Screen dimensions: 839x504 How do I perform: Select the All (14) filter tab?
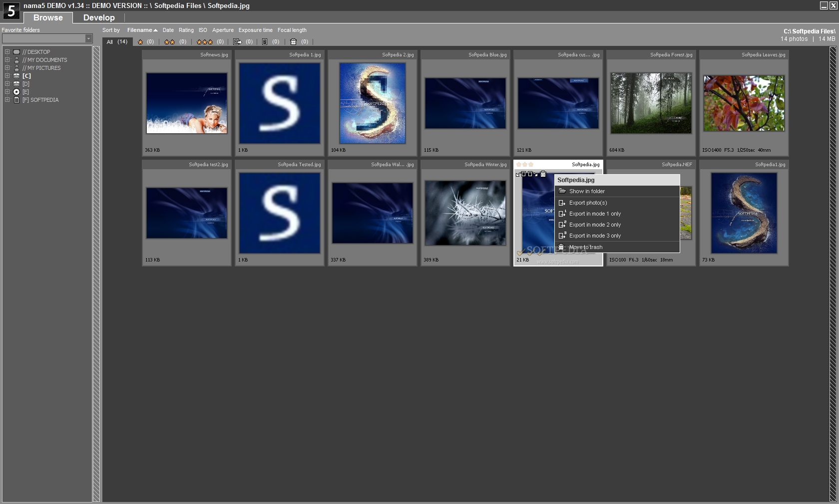pyautogui.click(x=117, y=42)
